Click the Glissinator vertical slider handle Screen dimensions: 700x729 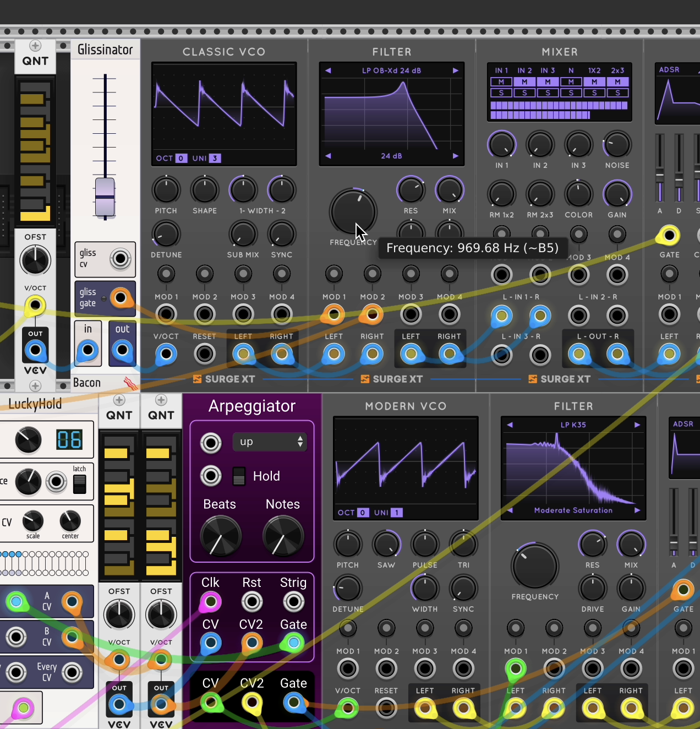point(105,197)
